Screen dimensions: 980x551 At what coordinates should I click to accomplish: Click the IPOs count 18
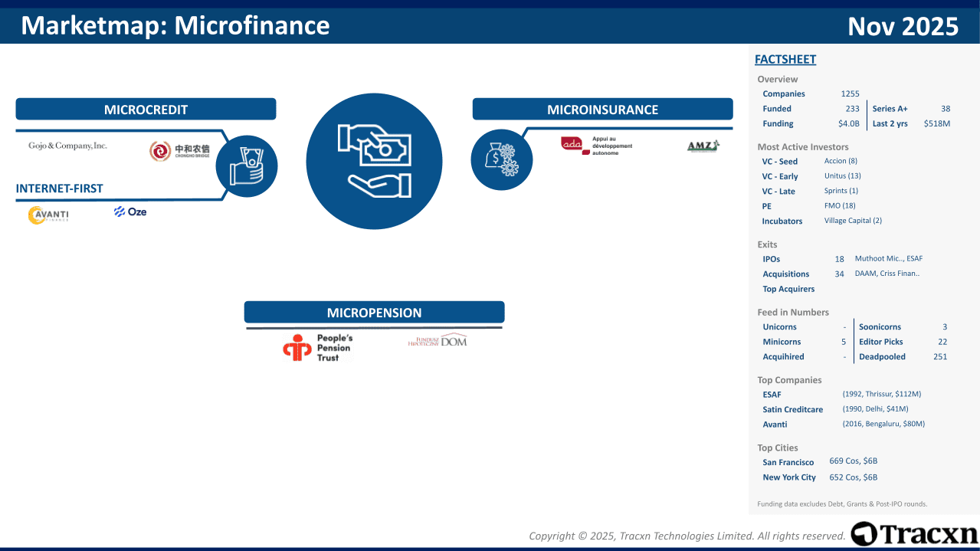839,259
